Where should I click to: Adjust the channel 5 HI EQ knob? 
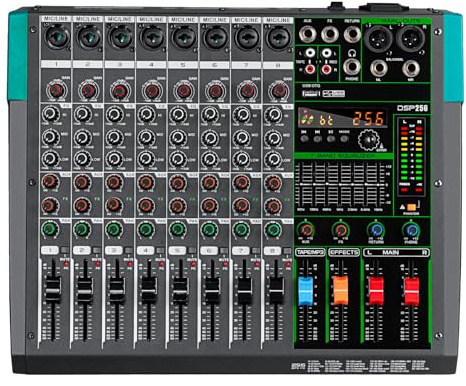(178, 114)
